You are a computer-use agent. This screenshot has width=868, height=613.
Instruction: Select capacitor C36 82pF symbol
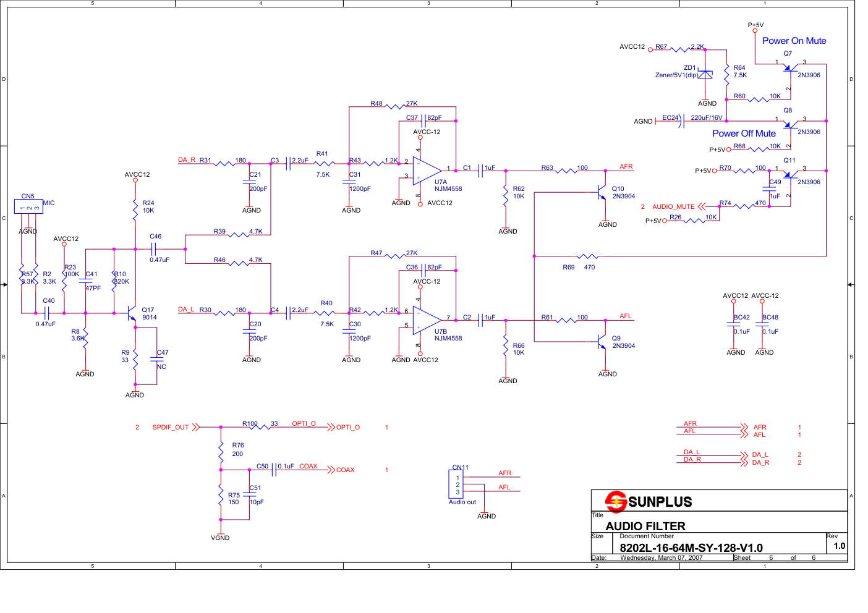pyautogui.click(x=423, y=271)
